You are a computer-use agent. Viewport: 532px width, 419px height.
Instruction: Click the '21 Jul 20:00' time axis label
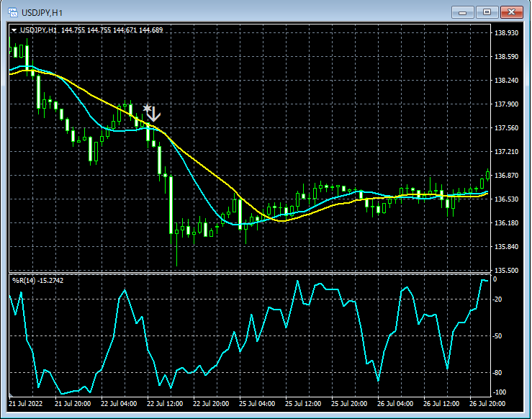[x=73, y=404]
